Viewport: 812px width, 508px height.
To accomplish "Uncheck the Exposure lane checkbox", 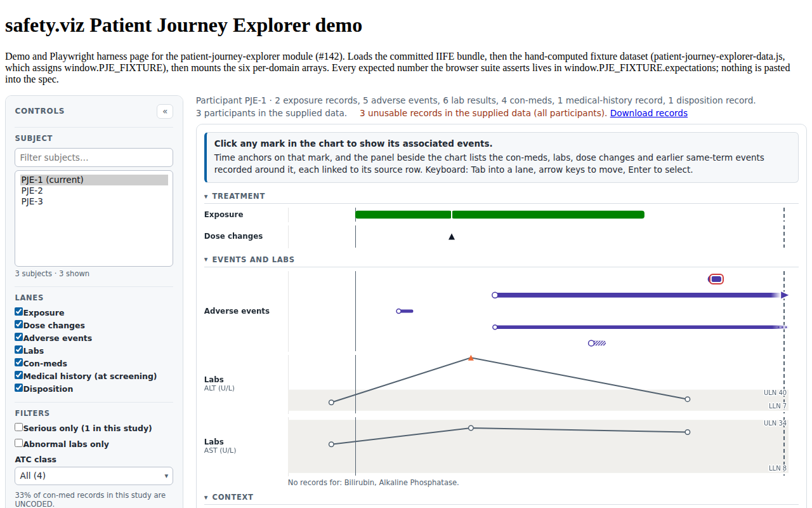I will click(x=19, y=312).
